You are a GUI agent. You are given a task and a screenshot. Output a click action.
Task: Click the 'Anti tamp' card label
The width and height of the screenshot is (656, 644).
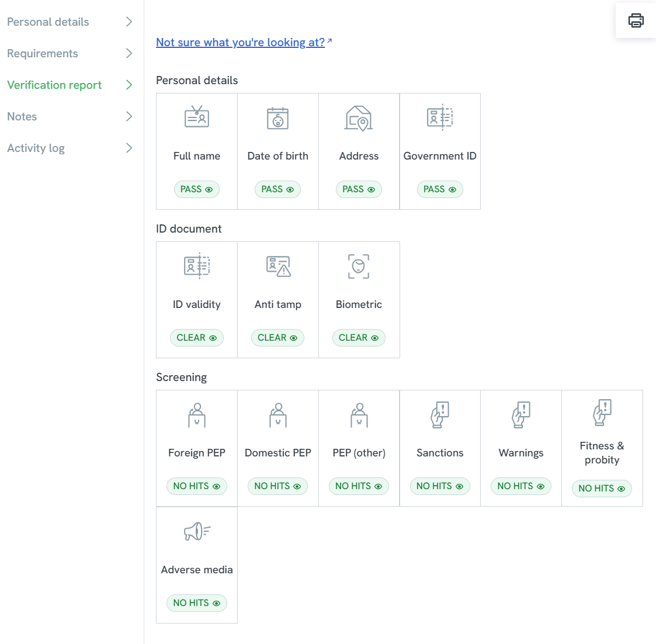pyautogui.click(x=278, y=304)
